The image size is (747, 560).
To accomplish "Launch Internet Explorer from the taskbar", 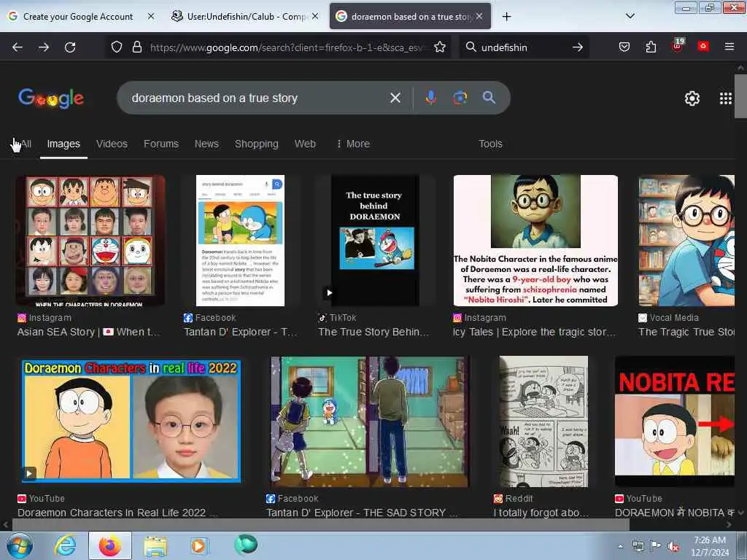I will pyautogui.click(x=65, y=545).
